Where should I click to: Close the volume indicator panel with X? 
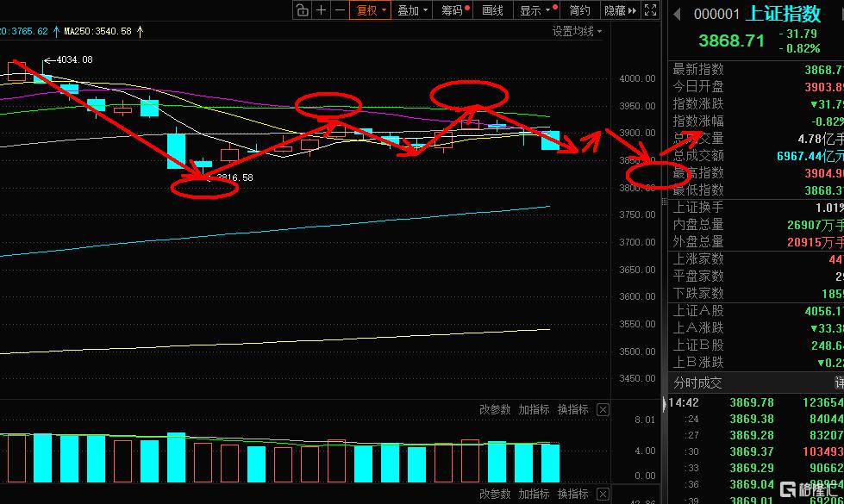(603, 410)
